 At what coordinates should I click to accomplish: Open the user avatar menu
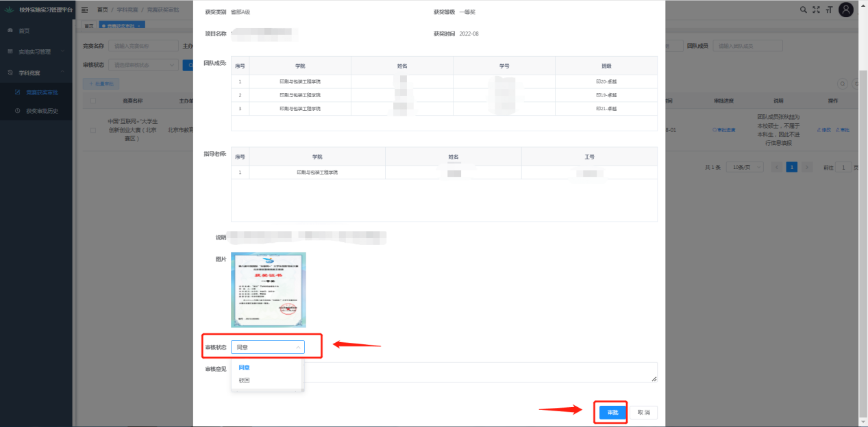coord(846,10)
